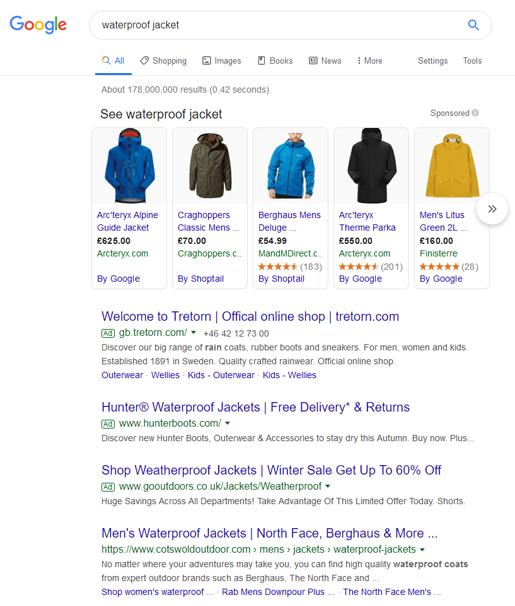515x606 pixels.
Task: Expand the hunterboots.com ad dropdown arrow
Action: click(228, 423)
